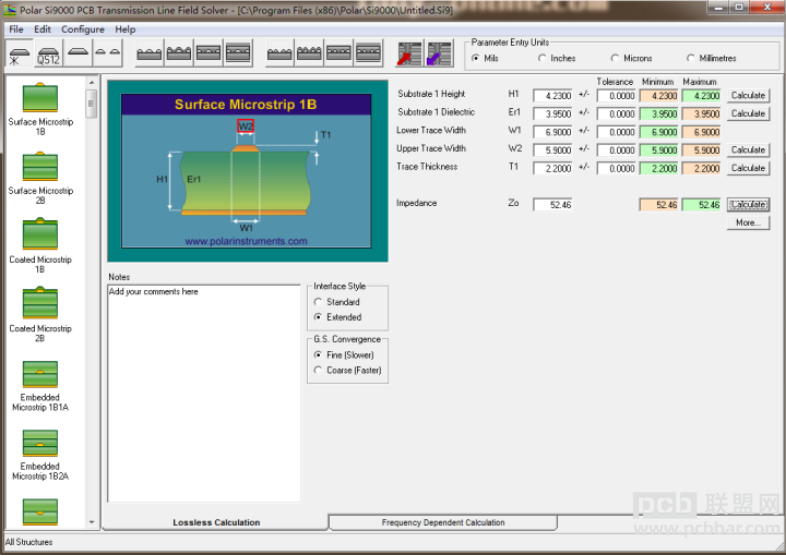Click the W1 tolerance field

click(x=616, y=132)
